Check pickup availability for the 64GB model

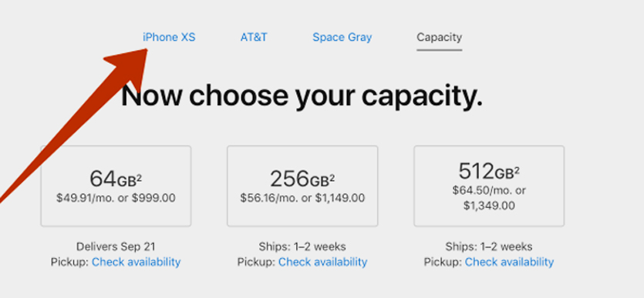(136, 262)
